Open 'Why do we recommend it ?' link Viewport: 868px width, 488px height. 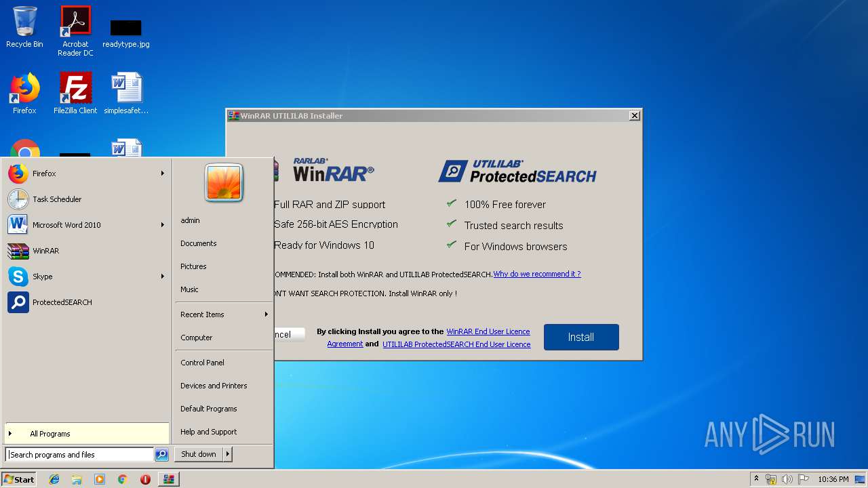tap(537, 274)
